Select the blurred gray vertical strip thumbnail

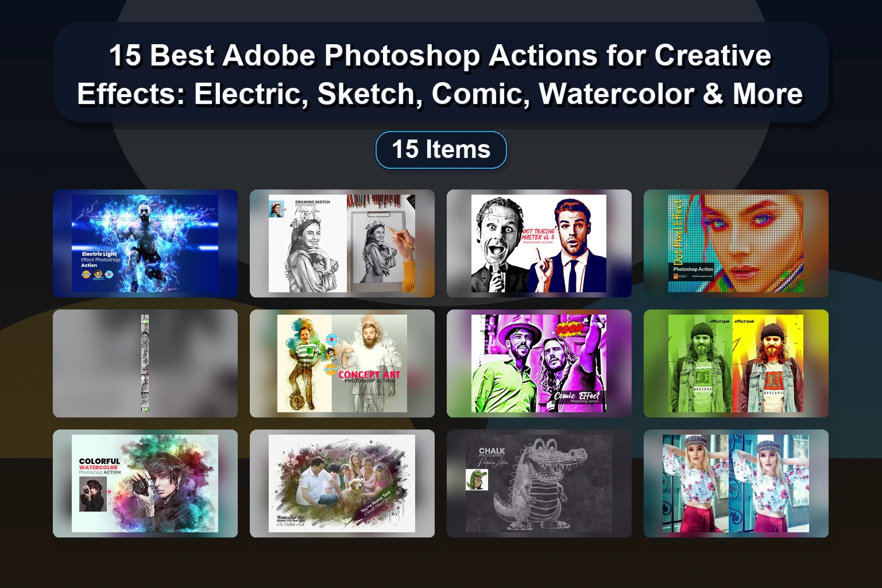[145, 363]
